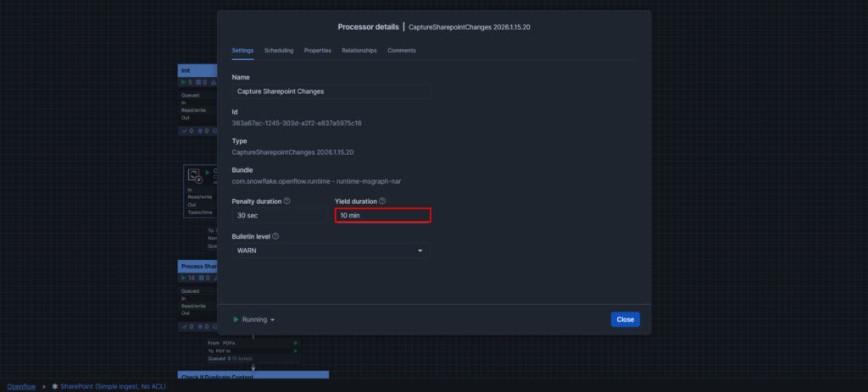Screen dimensions: 868x392
Task: Open the Running status dropdown
Action: [x=254, y=319]
